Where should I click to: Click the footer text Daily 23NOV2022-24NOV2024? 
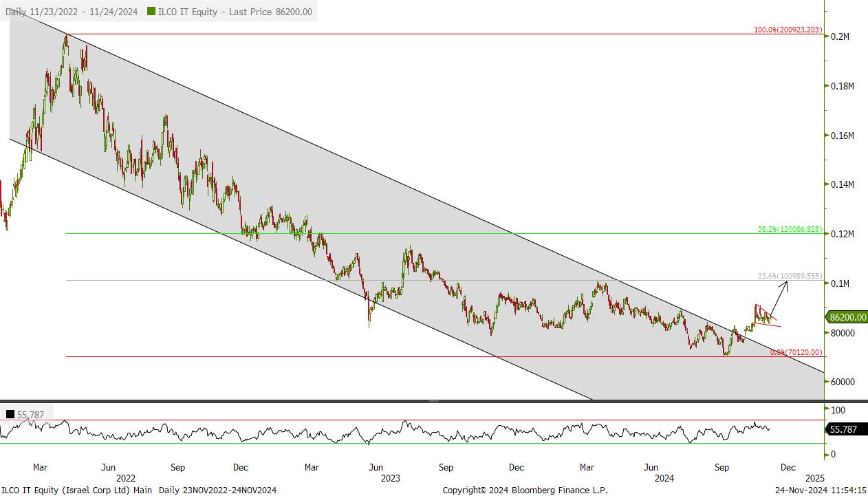(218, 490)
